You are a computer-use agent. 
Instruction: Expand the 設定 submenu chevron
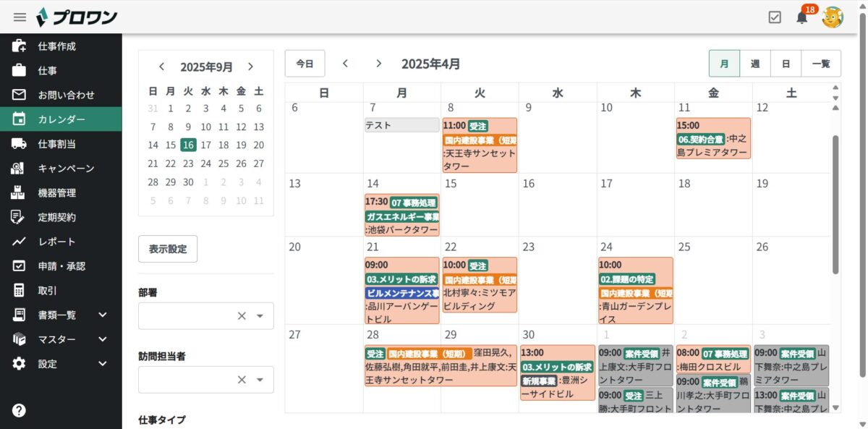click(102, 364)
